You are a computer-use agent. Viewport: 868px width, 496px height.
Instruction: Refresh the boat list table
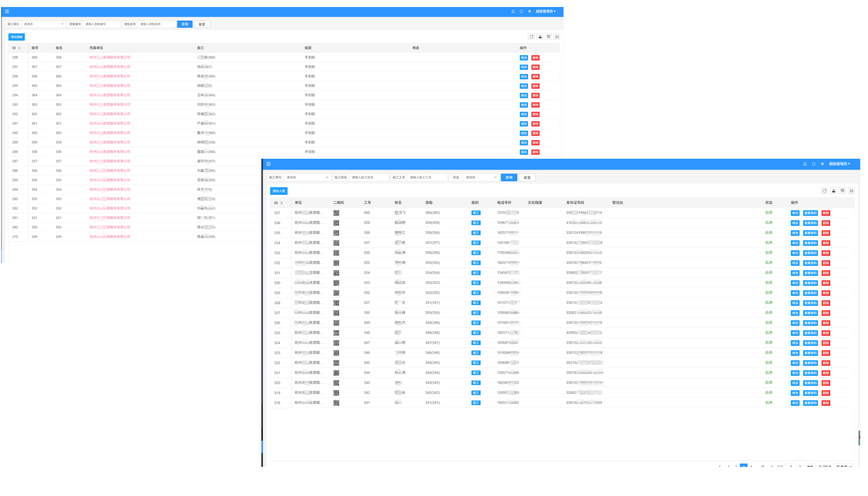(x=531, y=36)
